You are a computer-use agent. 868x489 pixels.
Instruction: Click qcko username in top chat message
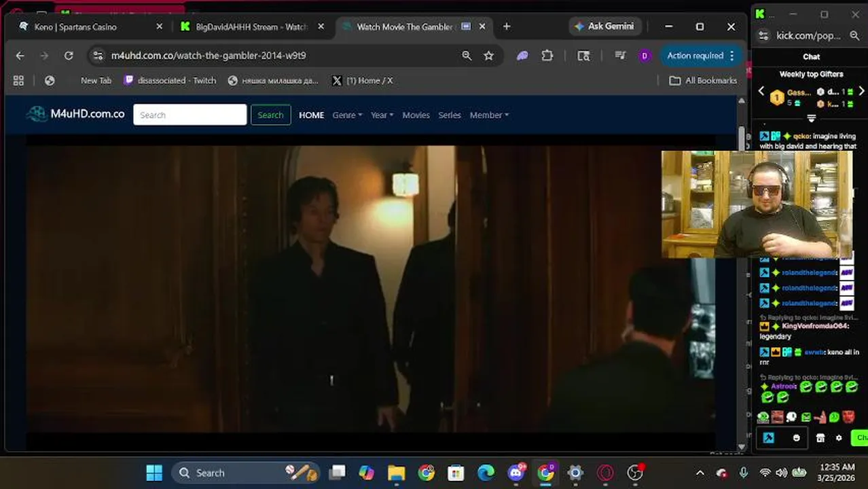point(801,137)
